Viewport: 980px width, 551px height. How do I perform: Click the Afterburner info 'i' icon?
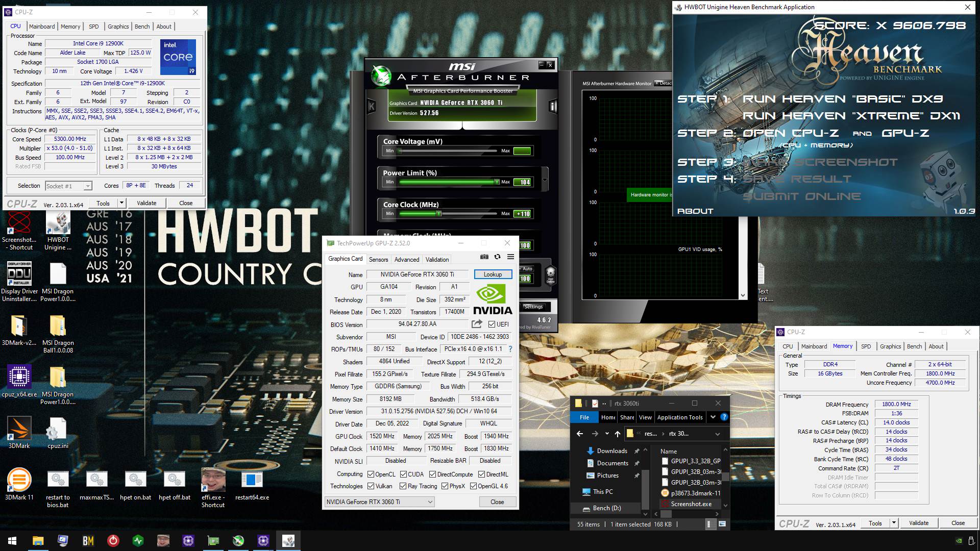(553, 106)
